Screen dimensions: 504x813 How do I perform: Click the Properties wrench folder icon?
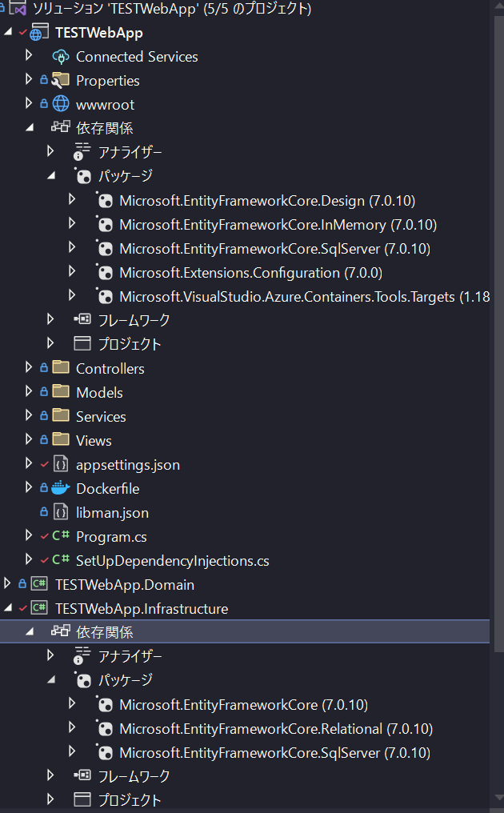(x=61, y=80)
